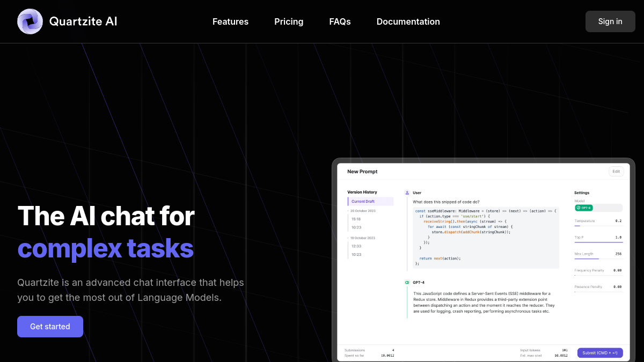Click the Frequency Penalty slider
Viewport: 644px width, 362px height.
click(x=598, y=275)
